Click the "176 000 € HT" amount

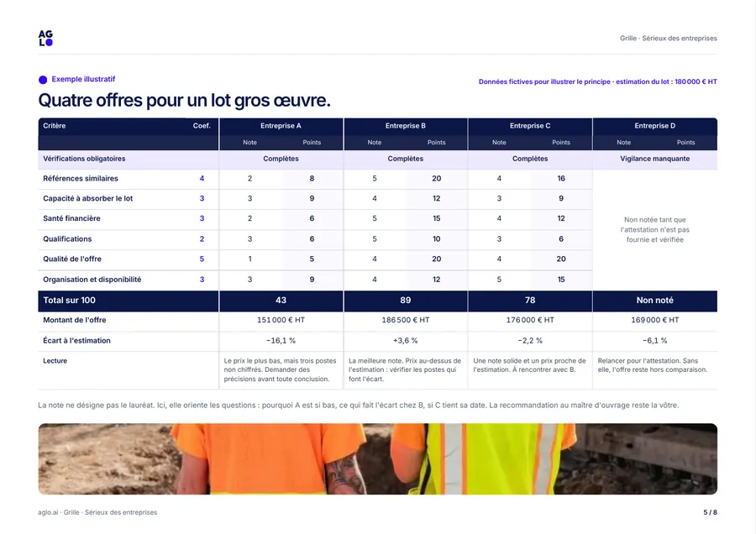tap(530, 320)
